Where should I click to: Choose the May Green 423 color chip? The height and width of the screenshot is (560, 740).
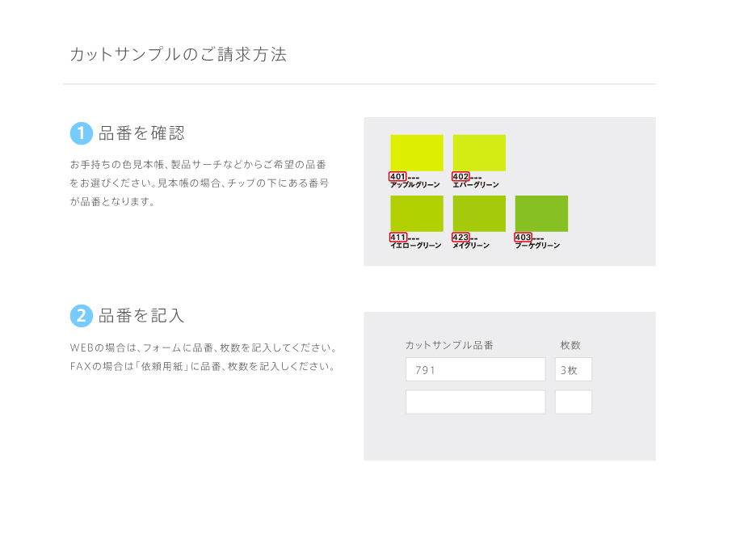click(479, 213)
